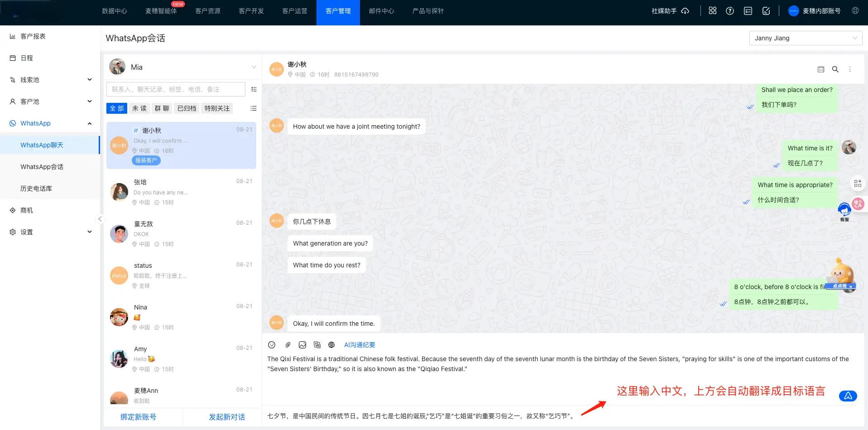Click the paperclip attachment icon
868x430 pixels.
[x=288, y=345]
